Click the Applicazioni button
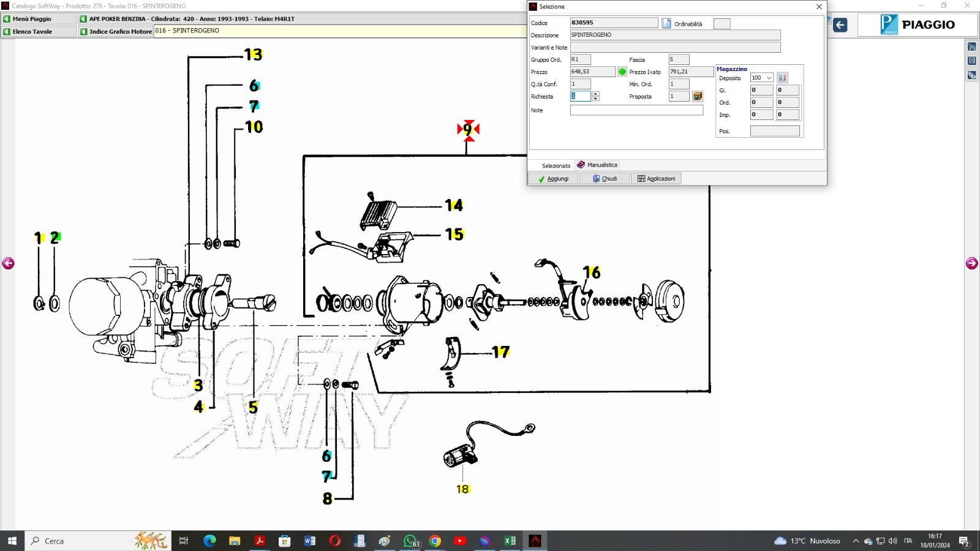This screenshot has height=551, width=980. pyautogui.click(x=656, y=179)
